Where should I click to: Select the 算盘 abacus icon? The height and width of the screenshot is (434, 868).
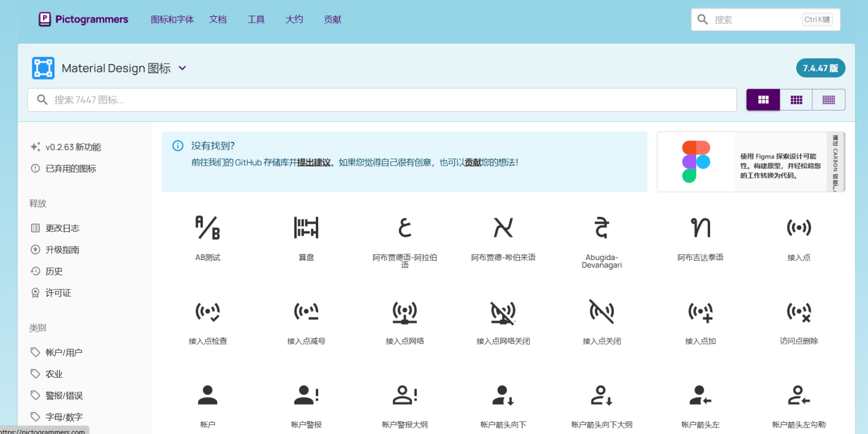tap(306, 228)
